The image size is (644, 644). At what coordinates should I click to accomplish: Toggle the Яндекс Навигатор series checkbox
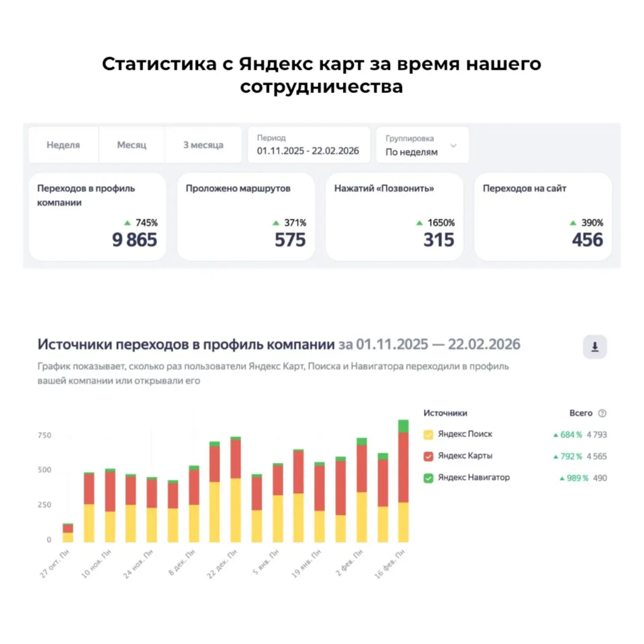coord(428,478)
